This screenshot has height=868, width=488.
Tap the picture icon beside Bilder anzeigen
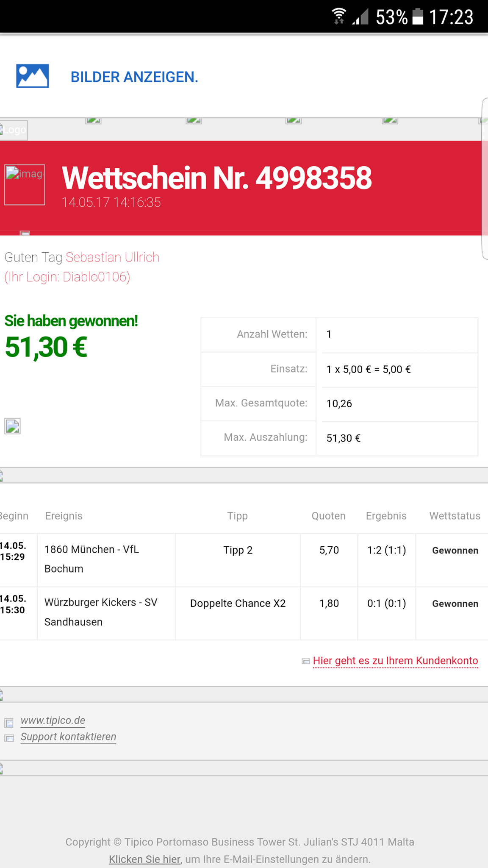tap(33, 76)
